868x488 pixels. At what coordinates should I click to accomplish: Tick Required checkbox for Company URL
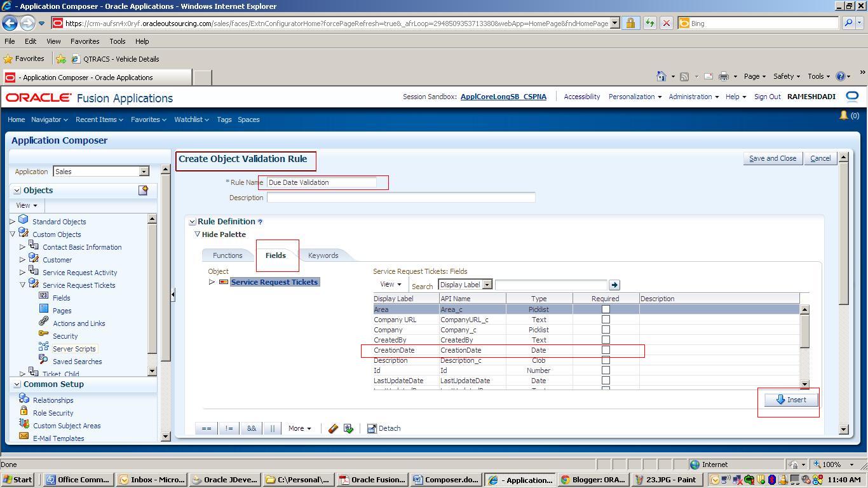pyautogui.click(x=606, y=319)
